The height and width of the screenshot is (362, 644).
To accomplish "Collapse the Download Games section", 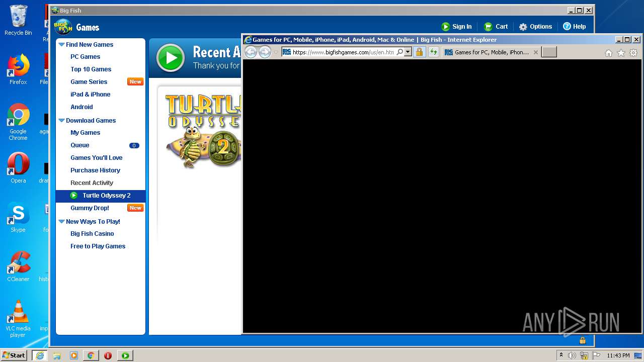I will (61, 121).
